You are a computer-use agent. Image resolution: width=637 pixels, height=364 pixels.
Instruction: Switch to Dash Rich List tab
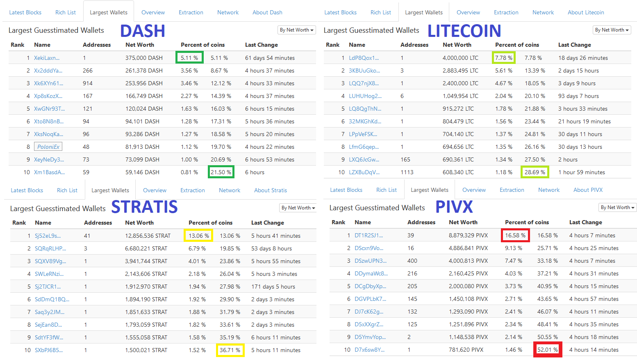(x=66, y=12)
